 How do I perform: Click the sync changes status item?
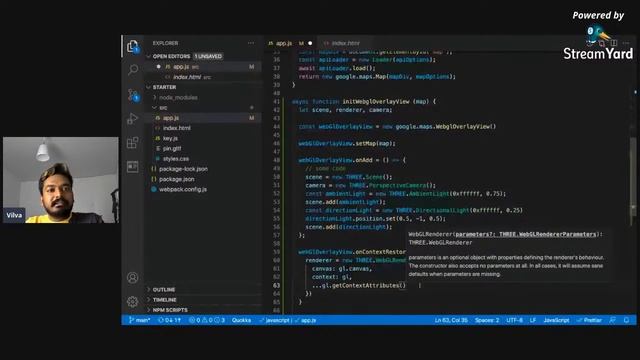point(169,320)
